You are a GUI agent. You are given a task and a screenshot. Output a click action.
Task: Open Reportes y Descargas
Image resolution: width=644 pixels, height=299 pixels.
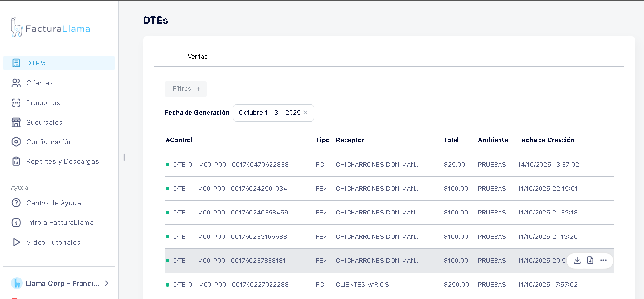[x=62, y=161]
